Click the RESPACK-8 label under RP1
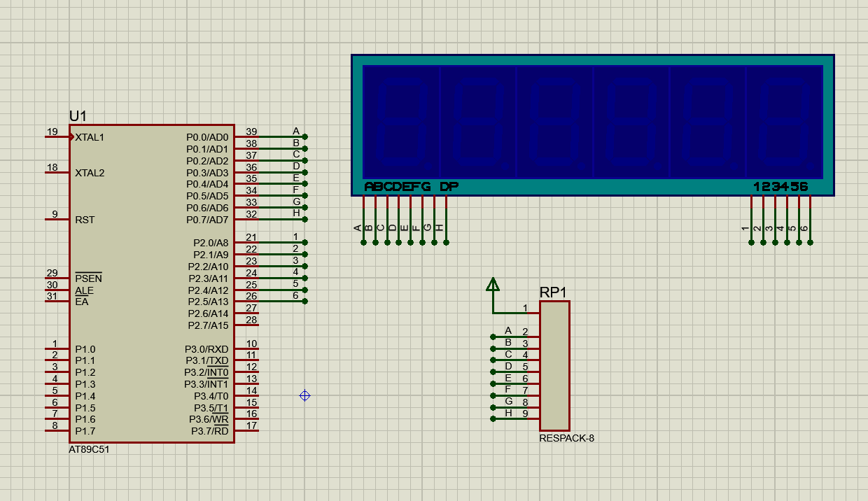868x501 pixels. (566, 439)
